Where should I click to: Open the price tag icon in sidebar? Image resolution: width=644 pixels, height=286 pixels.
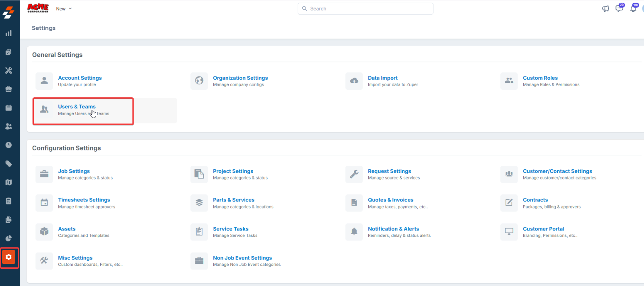8,164
